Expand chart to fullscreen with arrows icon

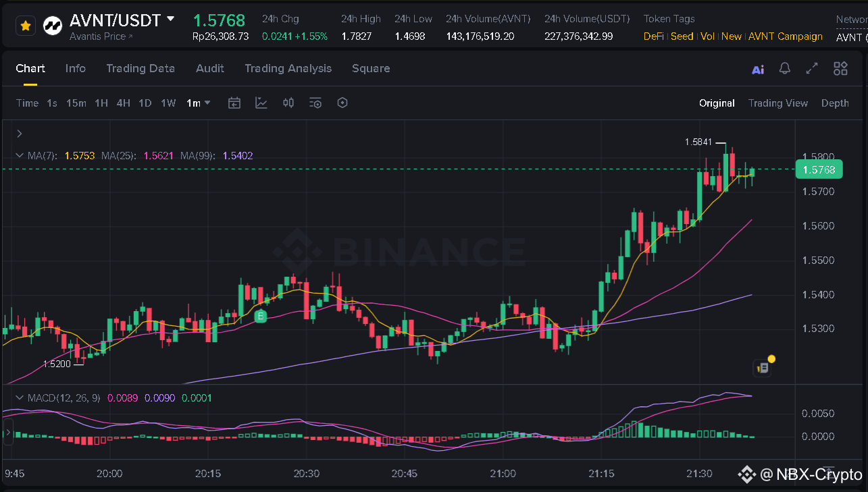(x=812, y=68)
